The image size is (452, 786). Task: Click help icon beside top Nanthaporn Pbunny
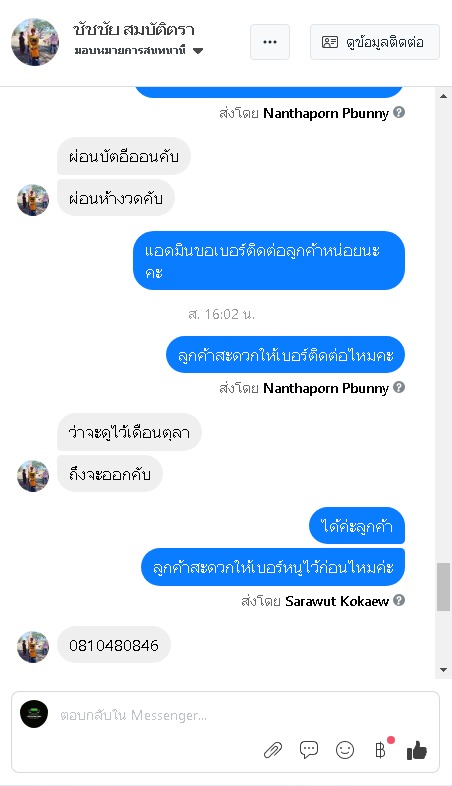pyautogui.click(x=399, y=112)
